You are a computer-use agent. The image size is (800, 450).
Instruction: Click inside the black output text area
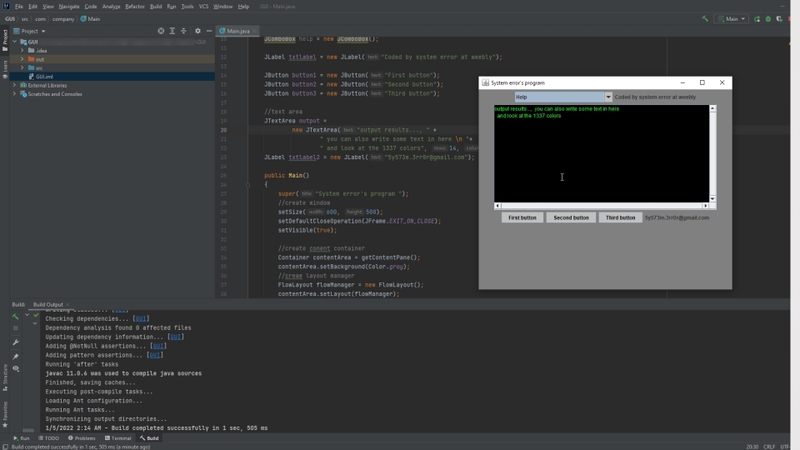click(x=600, y=155)
